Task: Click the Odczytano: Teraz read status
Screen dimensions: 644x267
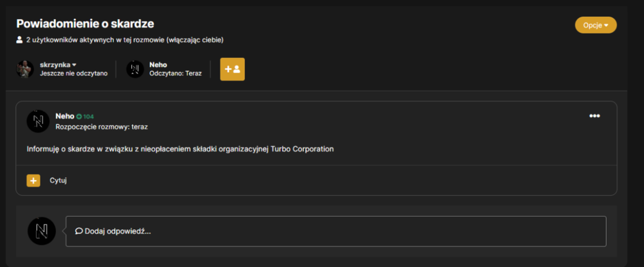Action: (x=175, y=73)
